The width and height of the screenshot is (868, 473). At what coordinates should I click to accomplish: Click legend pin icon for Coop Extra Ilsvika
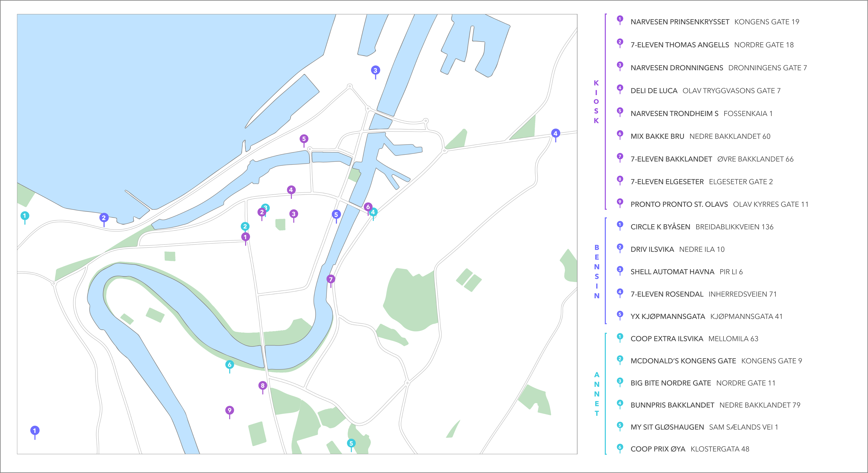pos(620,338)
